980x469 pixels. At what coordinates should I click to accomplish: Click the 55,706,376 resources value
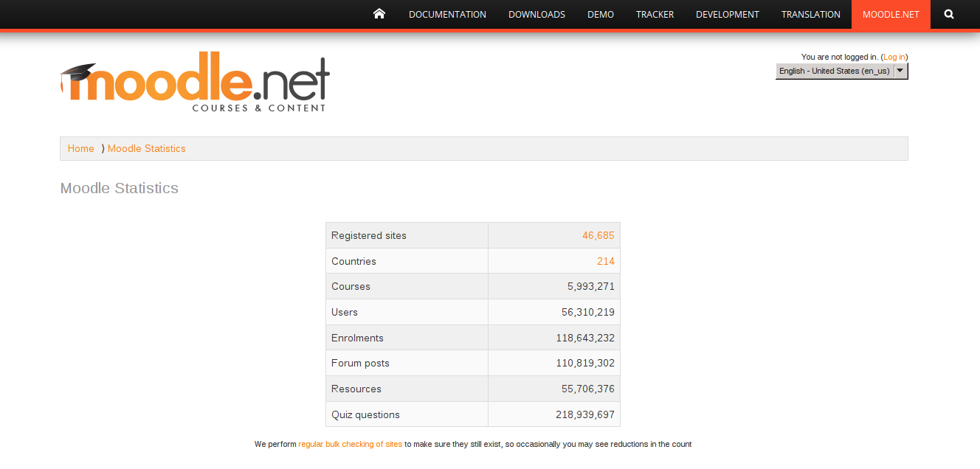click(x=588, y=389)
